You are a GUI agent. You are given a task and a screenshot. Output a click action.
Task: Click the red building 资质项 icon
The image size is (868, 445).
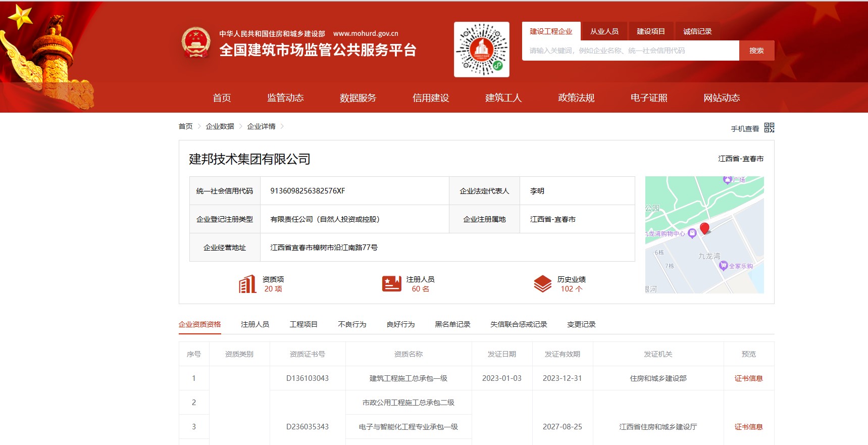pos(247,284)
